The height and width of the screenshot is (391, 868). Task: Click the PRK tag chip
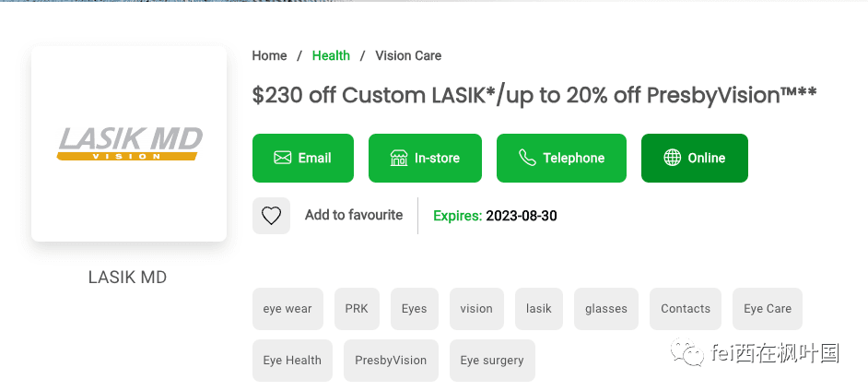357,309
